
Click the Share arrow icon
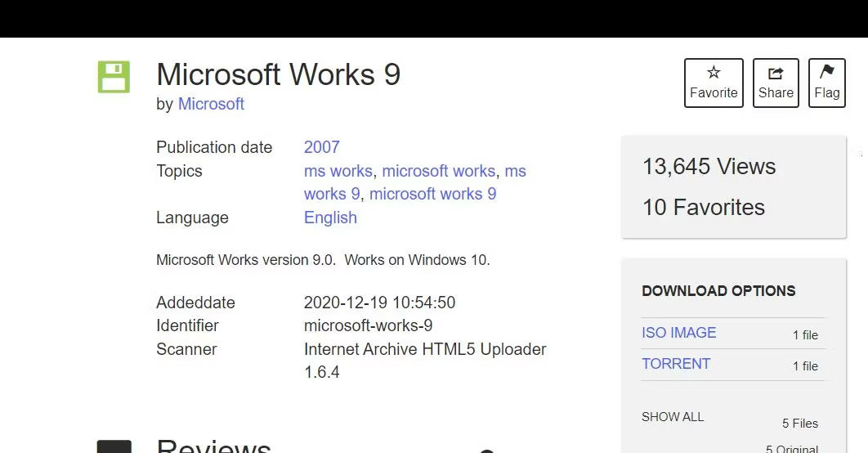pyautogui.click(x=776, y=73)
